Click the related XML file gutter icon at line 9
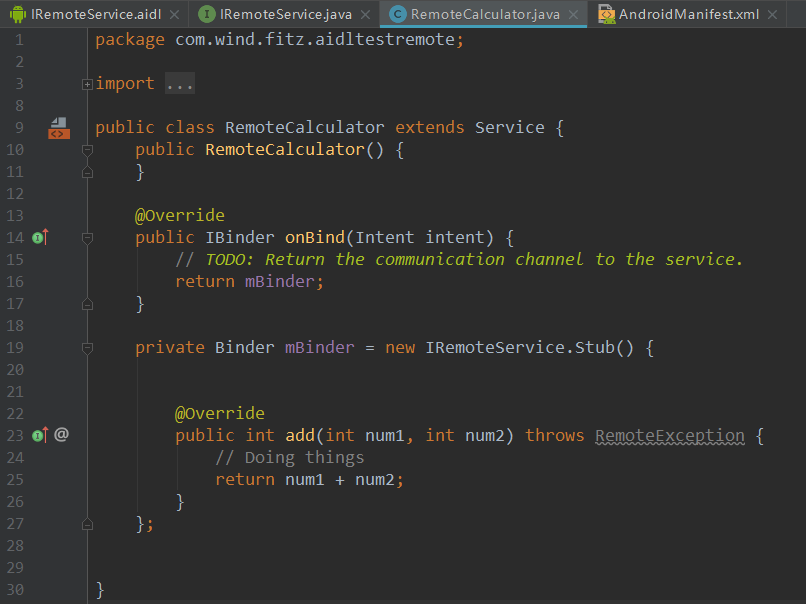Image resolution: width=806 pixels, height=604 pixels. (x=59, y=128)
